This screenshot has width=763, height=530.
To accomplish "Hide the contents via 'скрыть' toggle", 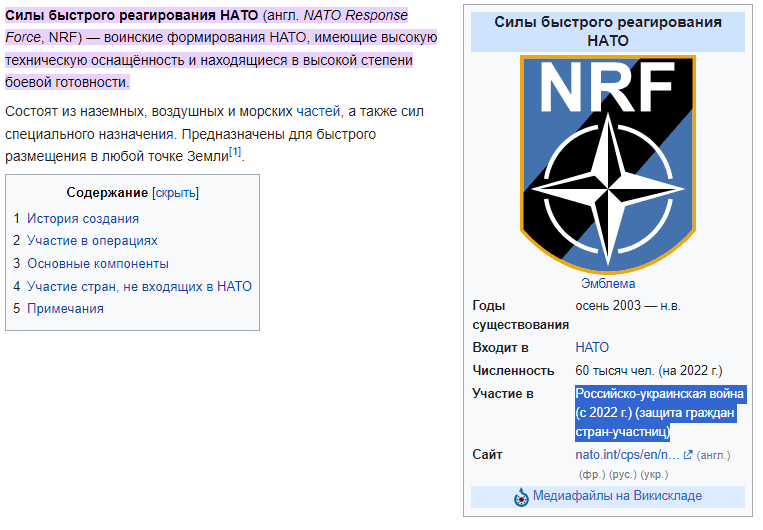I will tap(176, 193).
